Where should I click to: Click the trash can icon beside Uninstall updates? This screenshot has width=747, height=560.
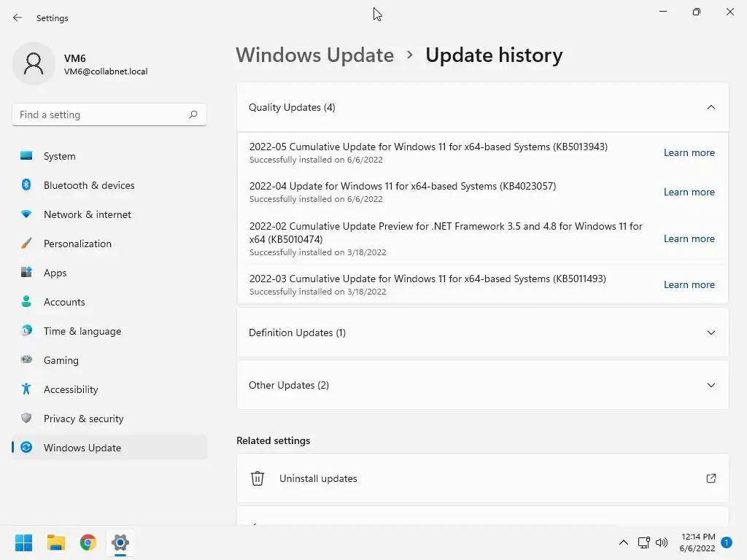(x=258, y=478)
